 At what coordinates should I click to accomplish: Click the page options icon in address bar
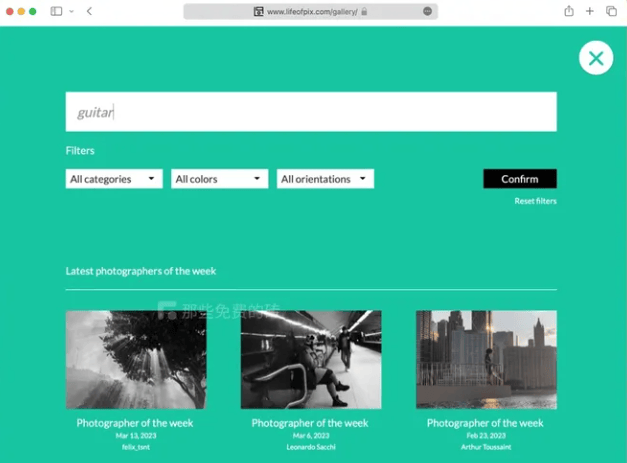427,11
